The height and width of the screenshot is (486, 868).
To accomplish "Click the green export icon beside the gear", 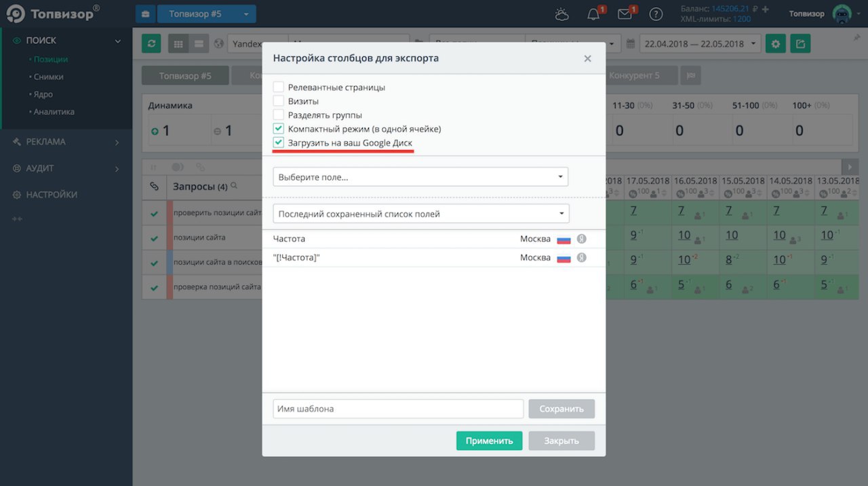I will (x=800, y=43).
